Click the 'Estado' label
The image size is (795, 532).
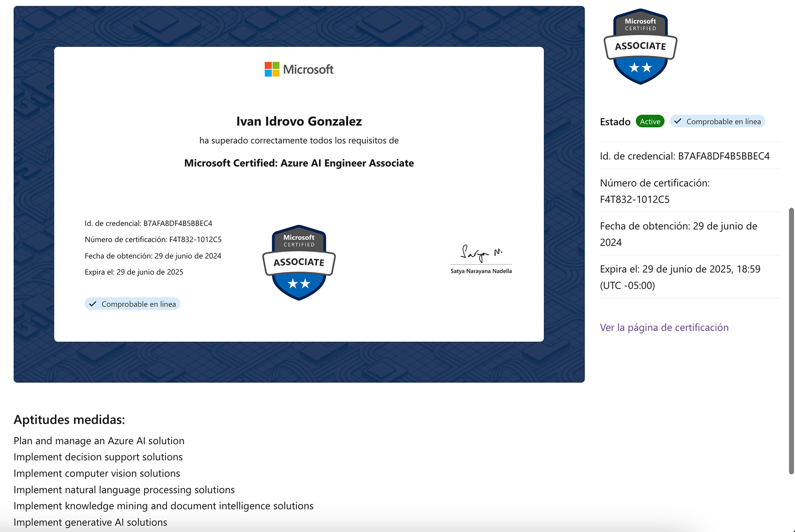tap(615, 122)
